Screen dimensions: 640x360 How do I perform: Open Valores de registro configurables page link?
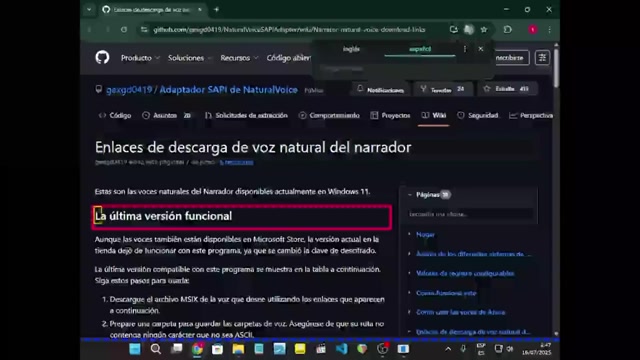465,273
